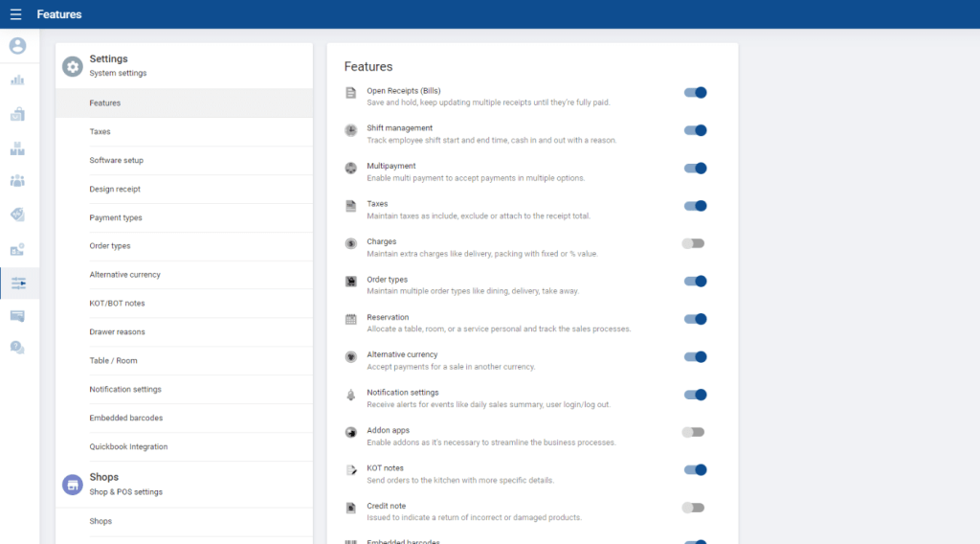Click the Open Receipts document icon
Screen dimensions: 980x544
(x=350, y=93)
